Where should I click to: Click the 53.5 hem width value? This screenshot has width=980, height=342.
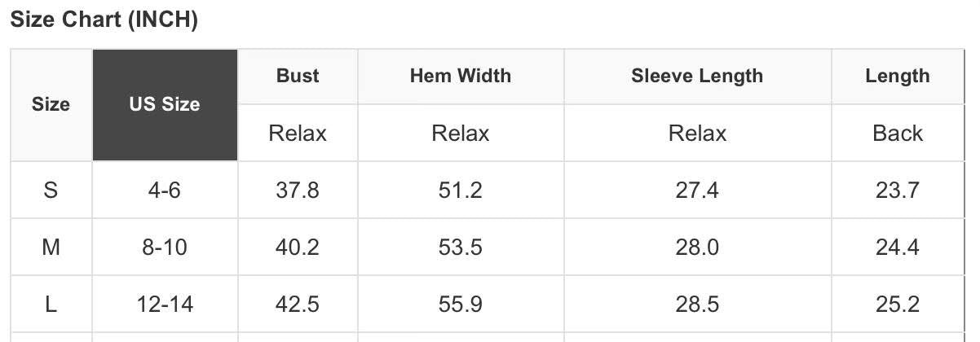[x=461, y=247]
